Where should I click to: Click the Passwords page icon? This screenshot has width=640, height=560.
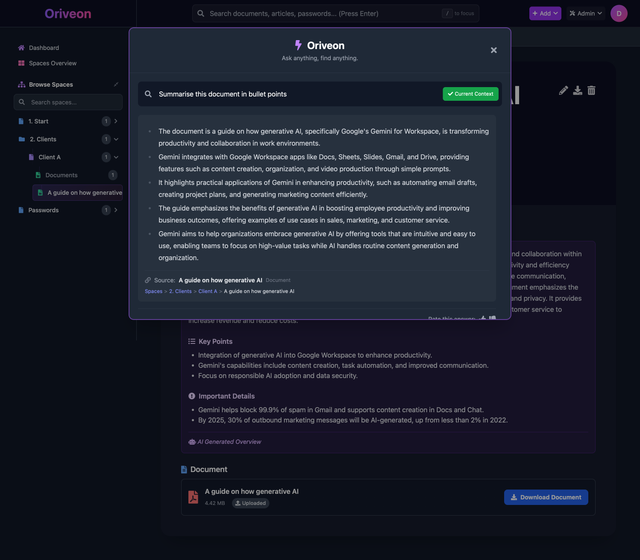(21, 210)
